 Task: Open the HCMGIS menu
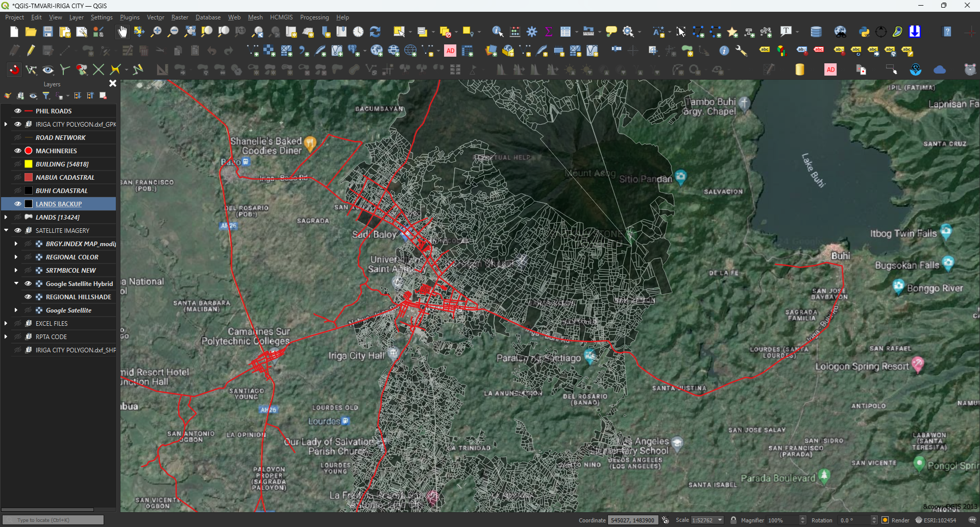282,17
